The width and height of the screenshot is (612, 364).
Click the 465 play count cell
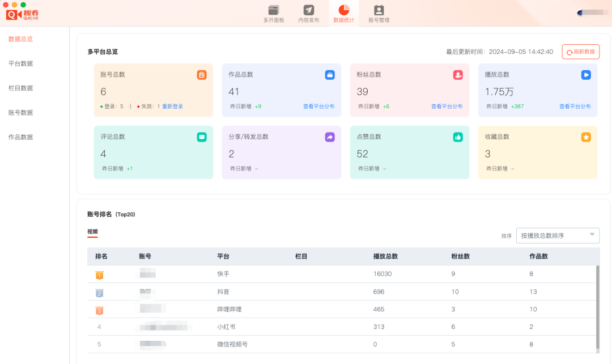[x=379, y=309]
